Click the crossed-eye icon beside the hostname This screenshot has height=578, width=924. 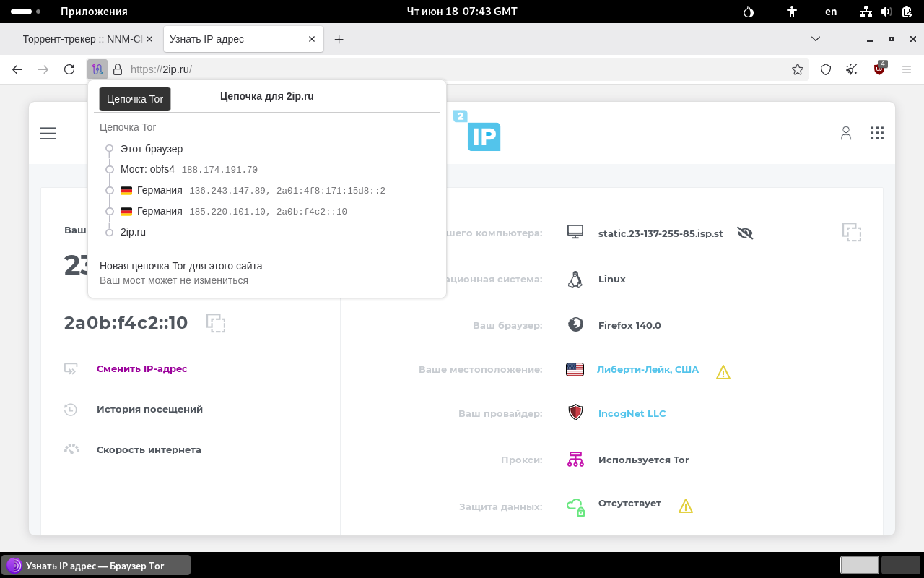pyautogui.click(x=745, y=233)
